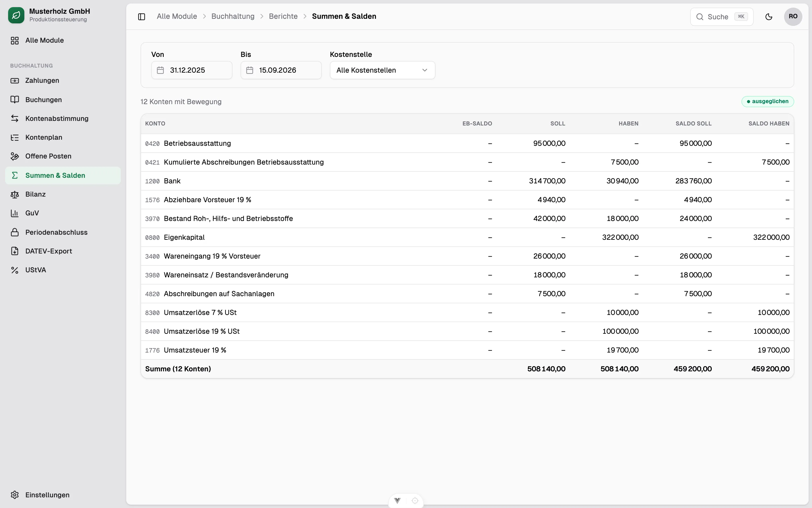Click the HABEN column header
This screenshot has width=812, height=508.
629,124
